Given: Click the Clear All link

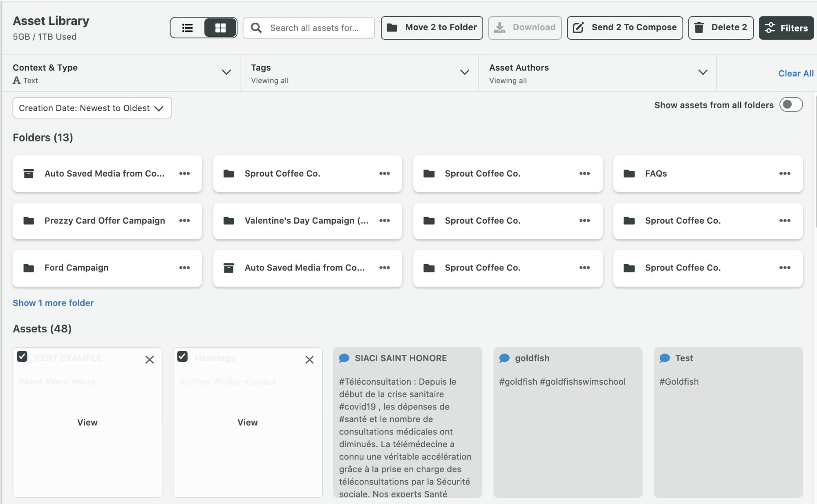Looking at the screenshot, I should pos(796,74).
